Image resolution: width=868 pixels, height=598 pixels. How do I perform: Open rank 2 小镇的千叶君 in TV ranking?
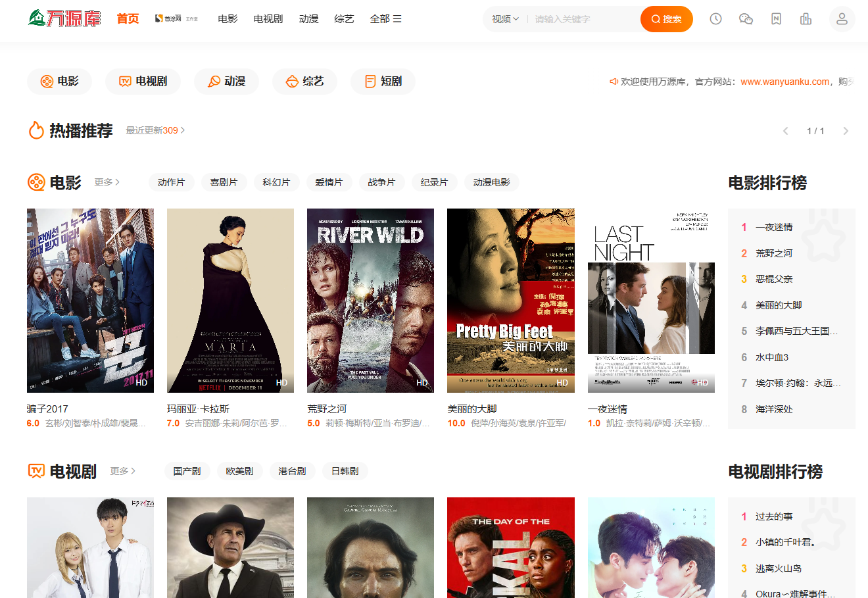785,542
